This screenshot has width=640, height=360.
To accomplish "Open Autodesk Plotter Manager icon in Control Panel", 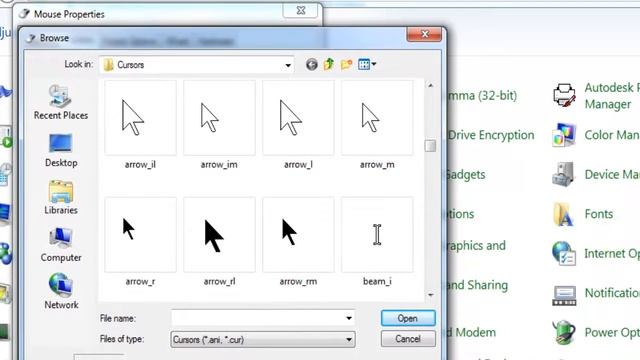I will (564, 96).
